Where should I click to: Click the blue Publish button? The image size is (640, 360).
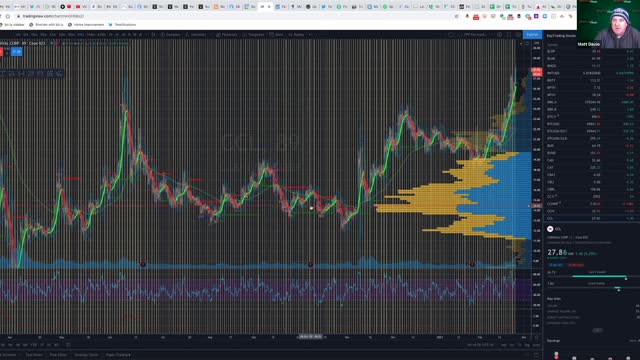pyautogui.click(x=532, y=35)
